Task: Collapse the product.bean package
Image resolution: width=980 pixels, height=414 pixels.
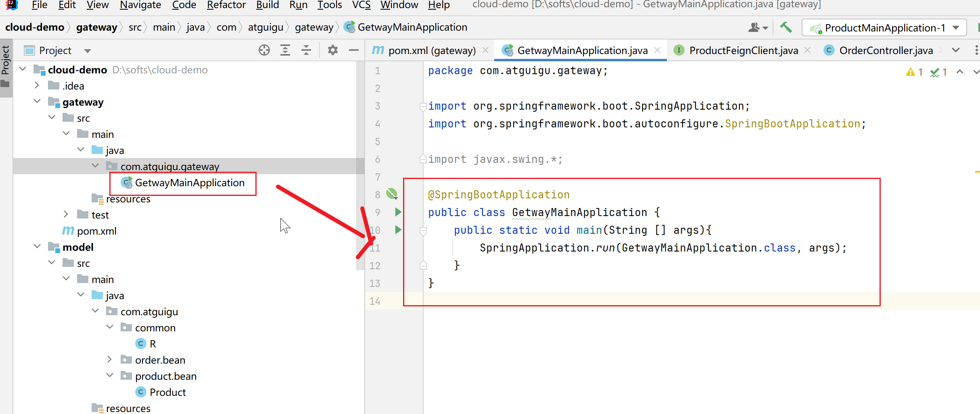Action: tap(110, 375)
